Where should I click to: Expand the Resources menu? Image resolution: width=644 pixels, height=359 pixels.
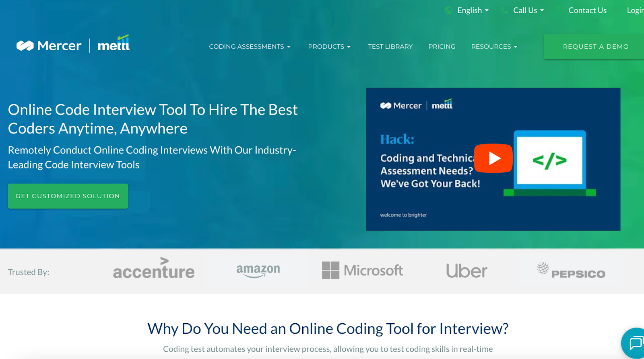click(x=494, y=47)
